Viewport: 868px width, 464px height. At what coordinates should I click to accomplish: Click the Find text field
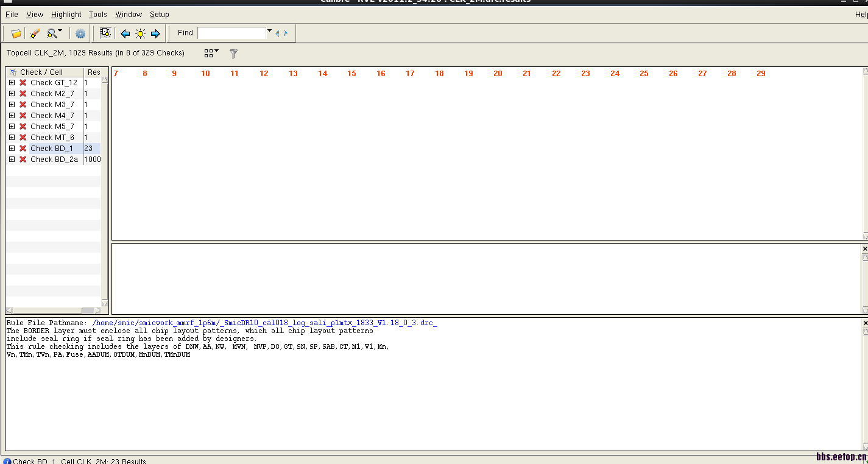pos(231,33)
